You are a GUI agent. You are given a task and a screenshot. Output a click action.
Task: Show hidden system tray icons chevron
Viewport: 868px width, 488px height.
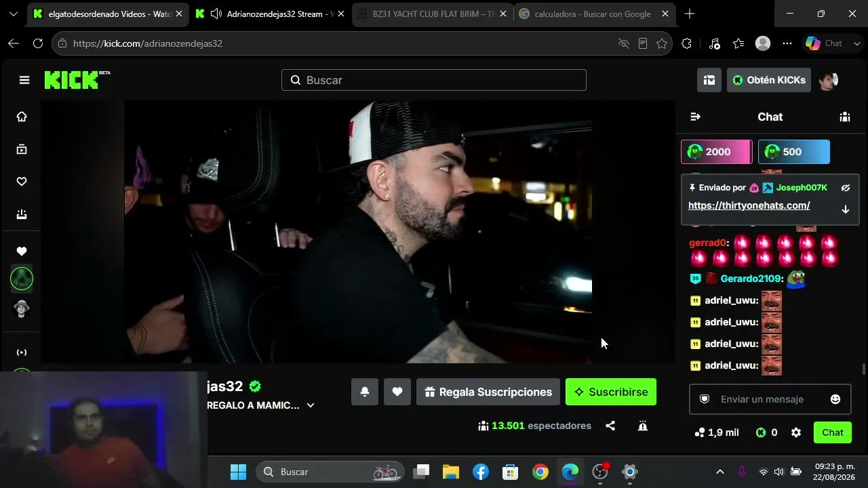(x=720, y=472)
